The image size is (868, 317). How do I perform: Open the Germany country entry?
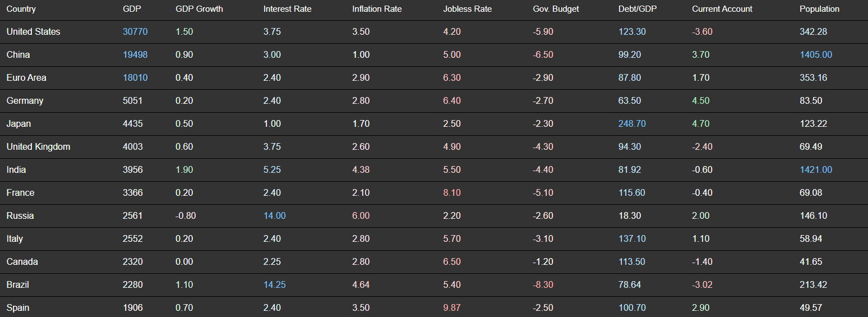pos(25,101)
